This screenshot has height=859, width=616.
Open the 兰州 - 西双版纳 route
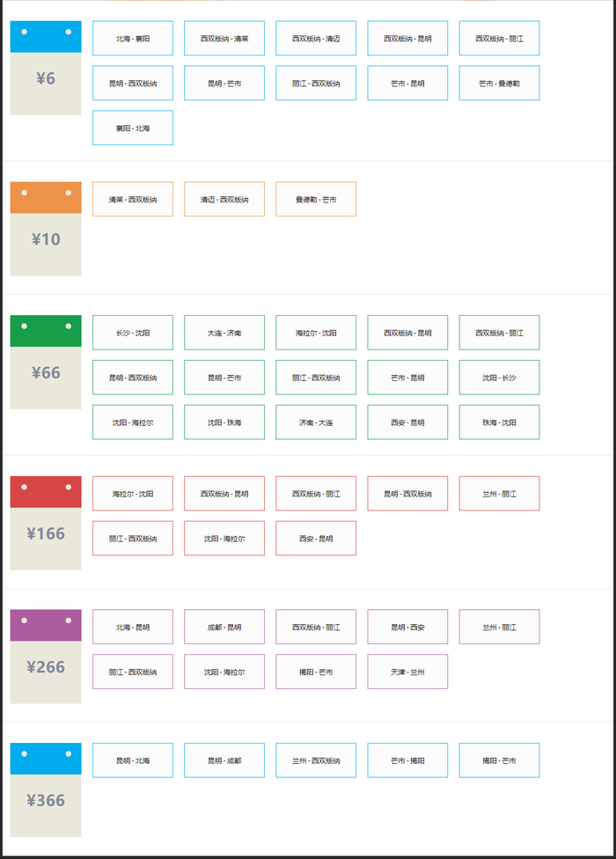pyautogui.click(x=316, y=760)
